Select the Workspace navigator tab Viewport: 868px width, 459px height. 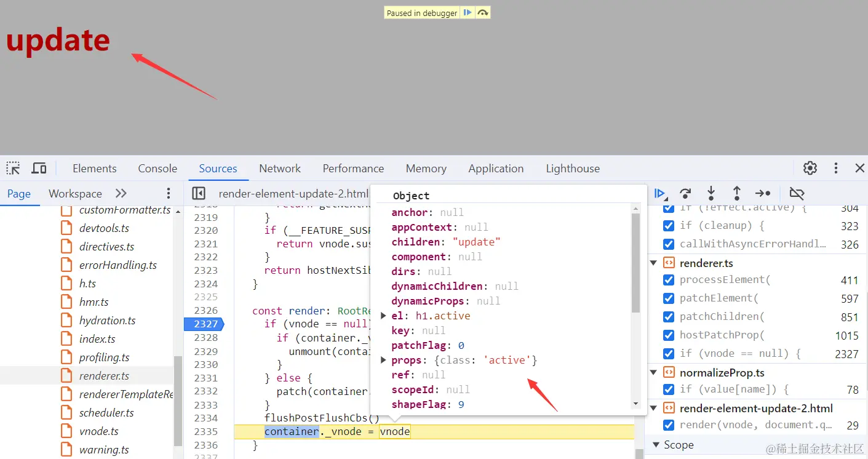[x=75, y=193]
